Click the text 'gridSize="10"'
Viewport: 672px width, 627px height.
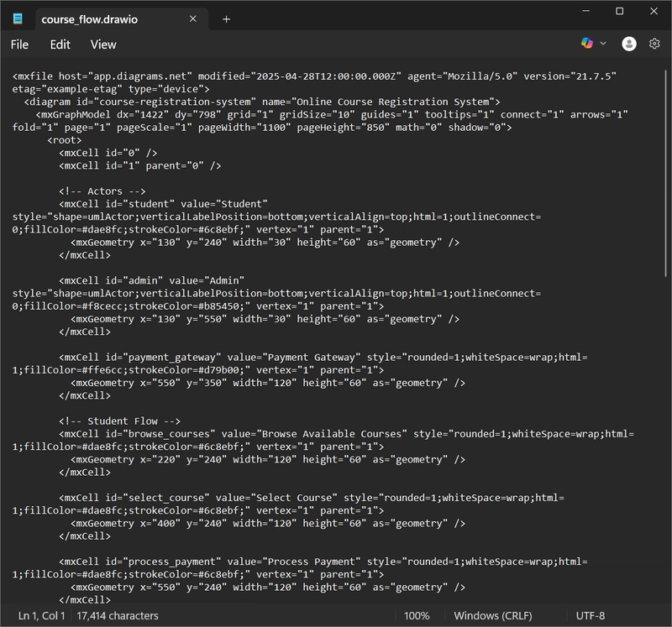click(317, 115)
